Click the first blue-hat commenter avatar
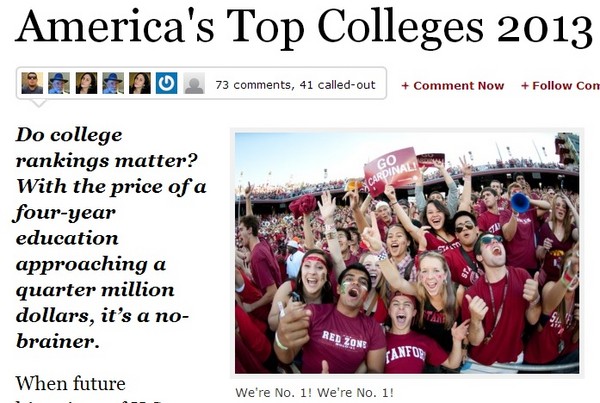600x403 pixels. (59, 84)
